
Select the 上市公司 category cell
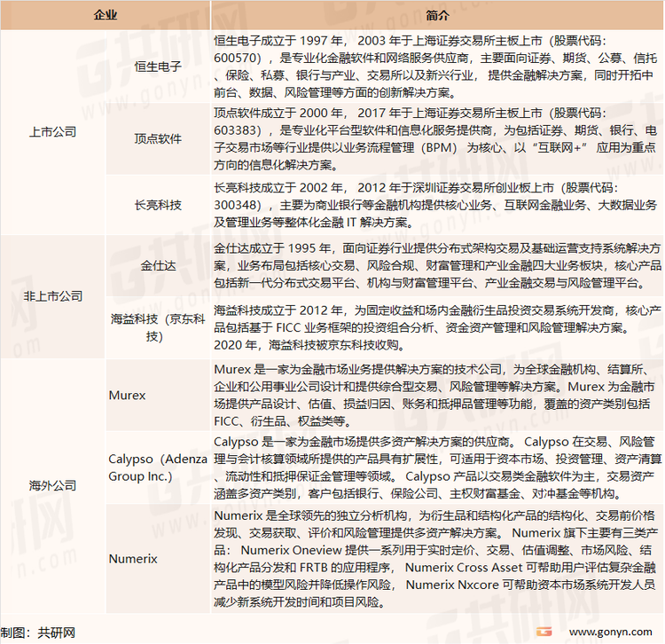click(52, 132)
